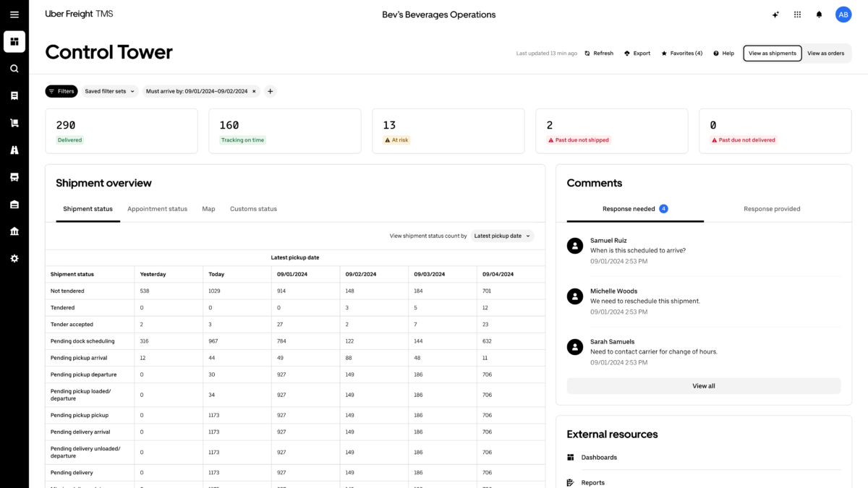Open the AB user avatar

[843, 14]
